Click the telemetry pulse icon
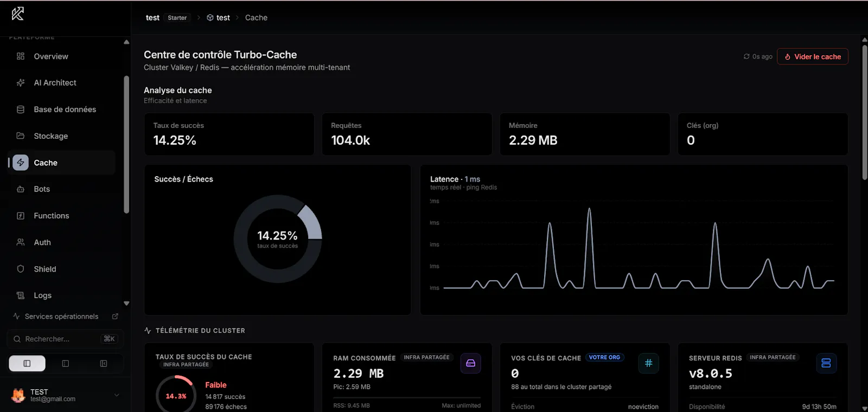Viewport: 868px width, 412px height. [x=148, y=331]
